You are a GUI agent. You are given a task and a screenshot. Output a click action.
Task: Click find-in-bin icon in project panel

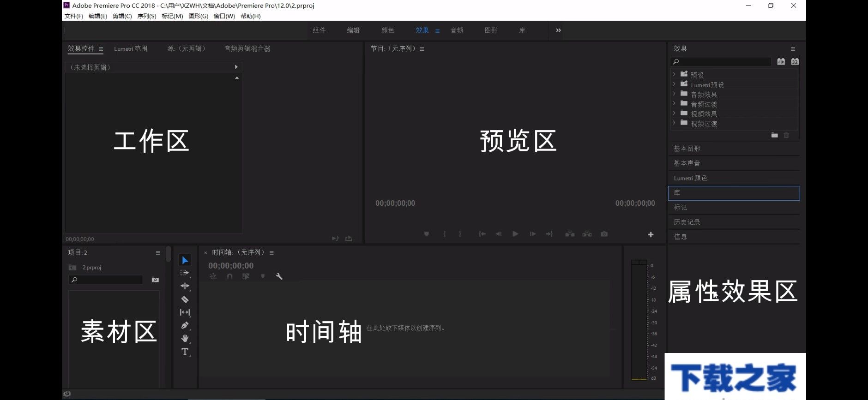coord(155,280)
